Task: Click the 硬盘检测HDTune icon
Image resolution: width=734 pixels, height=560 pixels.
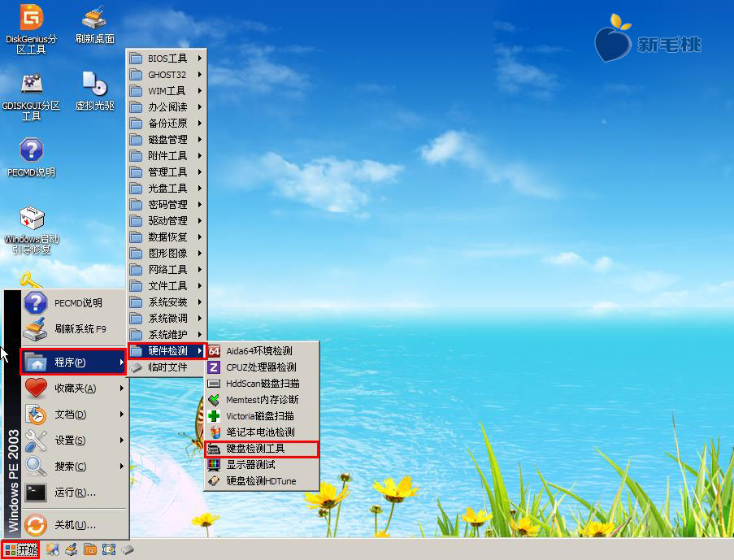Action: click(214, 481)
